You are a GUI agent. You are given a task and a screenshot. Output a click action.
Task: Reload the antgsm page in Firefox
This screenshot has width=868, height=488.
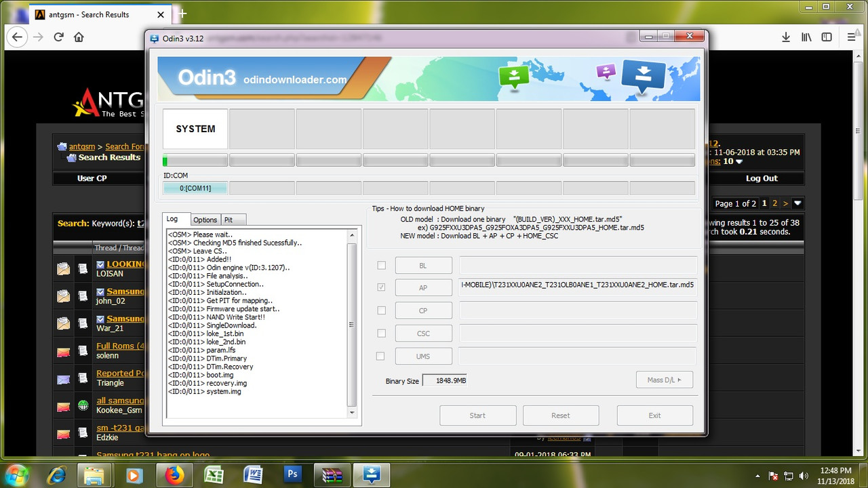pos(58,37)
